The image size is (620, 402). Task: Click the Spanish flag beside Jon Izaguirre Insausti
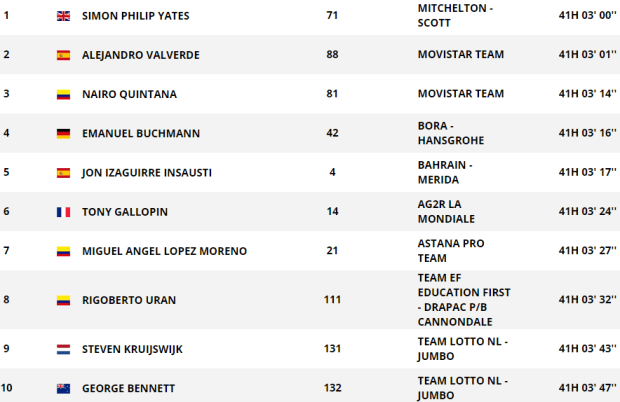tap(64, 172)
